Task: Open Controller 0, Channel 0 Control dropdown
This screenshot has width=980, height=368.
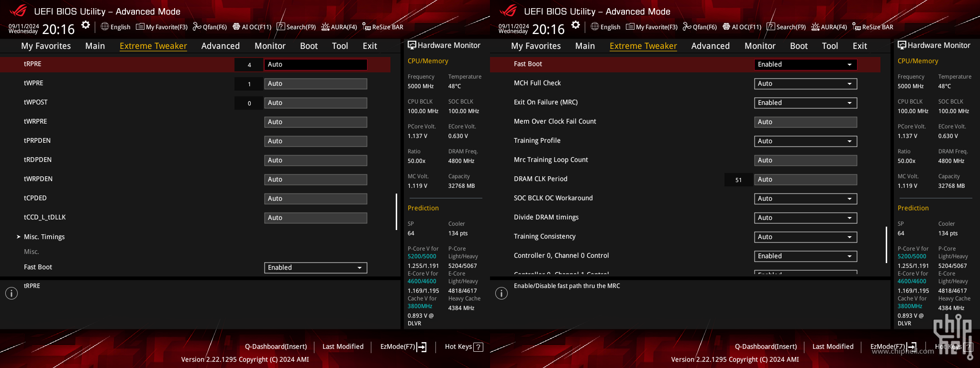Action: point(806,256)
